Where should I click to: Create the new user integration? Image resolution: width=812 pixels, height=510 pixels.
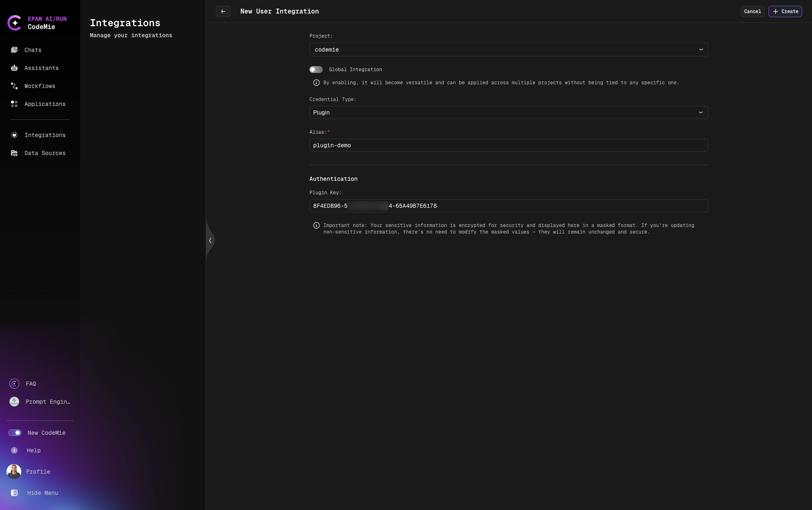tap(785, 11)
